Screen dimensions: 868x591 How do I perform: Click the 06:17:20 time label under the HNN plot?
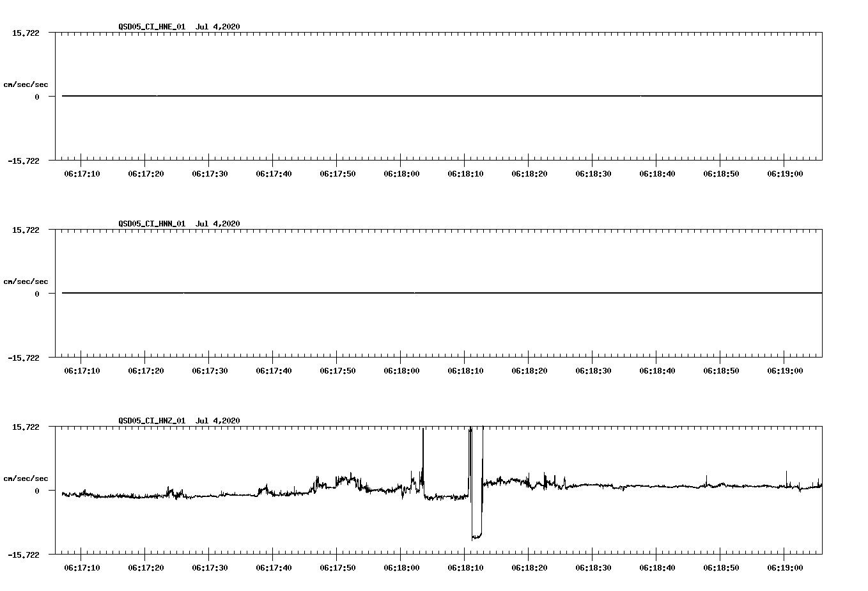[x=146, y=371]
